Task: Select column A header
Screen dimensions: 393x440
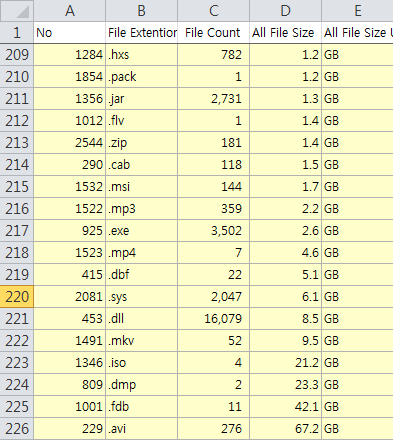Action: point(69,11)
